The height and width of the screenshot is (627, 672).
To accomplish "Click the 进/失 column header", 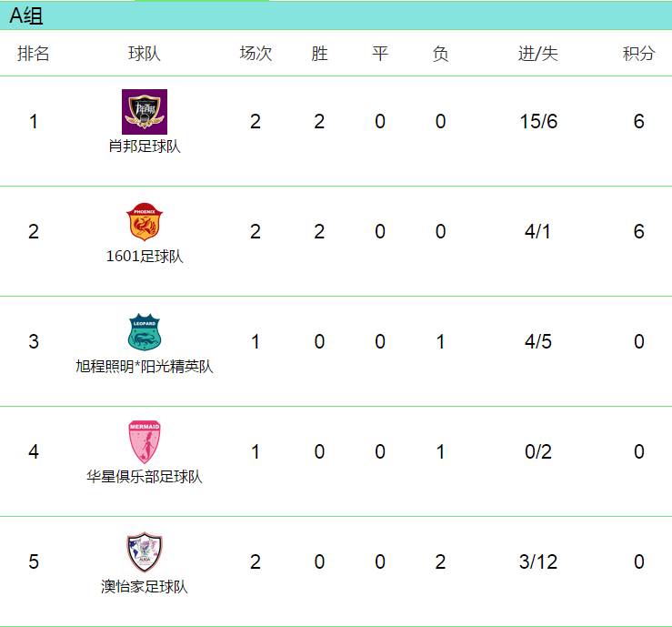I will (x=538, y=54).
